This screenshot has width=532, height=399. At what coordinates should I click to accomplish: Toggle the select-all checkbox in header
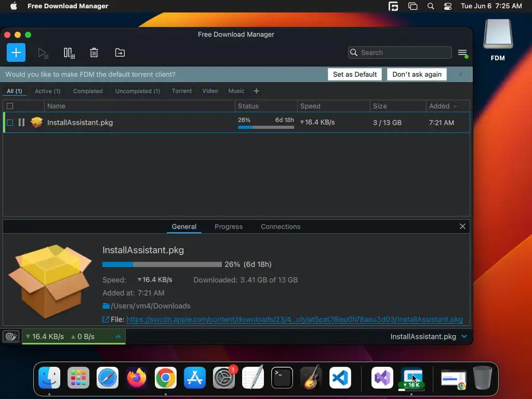(x=10, y=106)
